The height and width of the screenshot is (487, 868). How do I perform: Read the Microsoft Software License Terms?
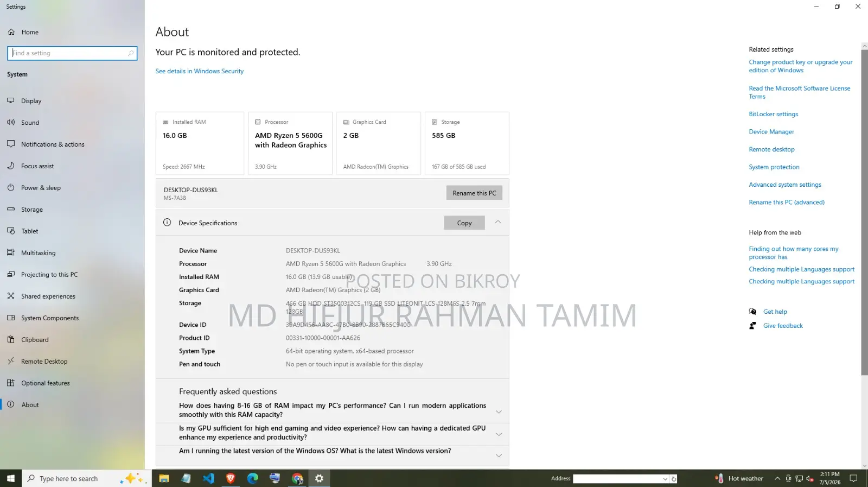pos(800,92)
